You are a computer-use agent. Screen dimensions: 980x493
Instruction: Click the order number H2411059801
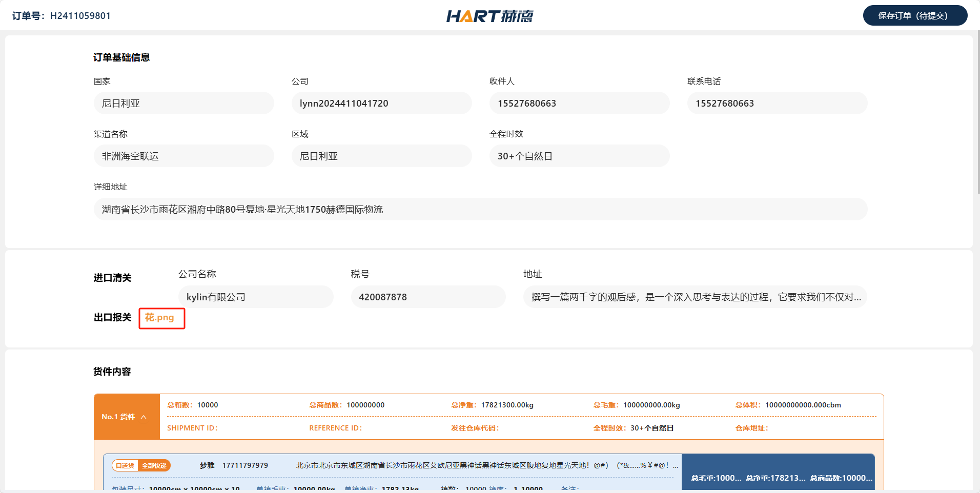click(x=80, y=16)
